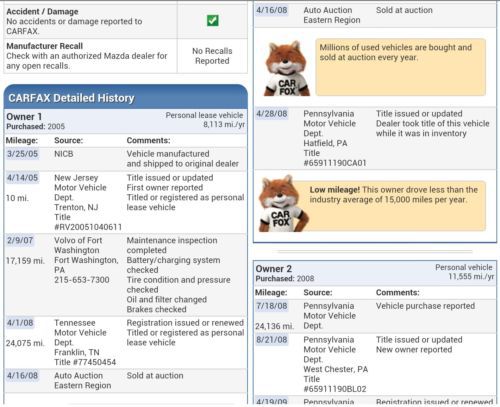Click the upper CAR FOX mascot image
The image size is (500, 407).
[x=287, y=68]
